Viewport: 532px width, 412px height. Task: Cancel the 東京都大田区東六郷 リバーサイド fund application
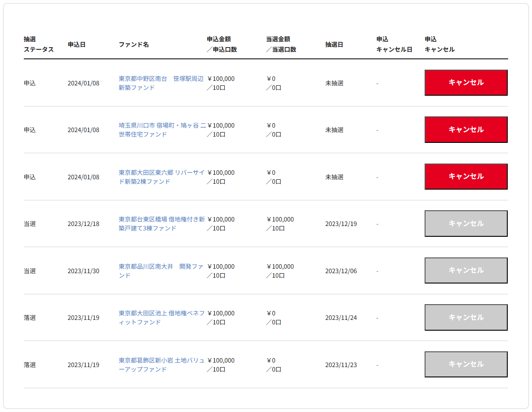pyautogui.click(x=466, y=177)
